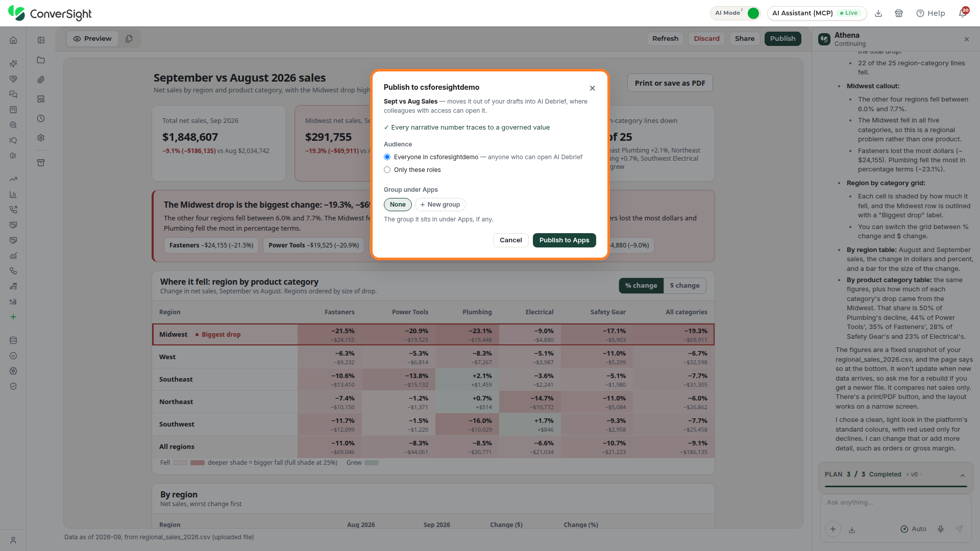Viewport: 980px width, 551px height.
Task: Click the Ask anything input field
Action: pos(895,503)
